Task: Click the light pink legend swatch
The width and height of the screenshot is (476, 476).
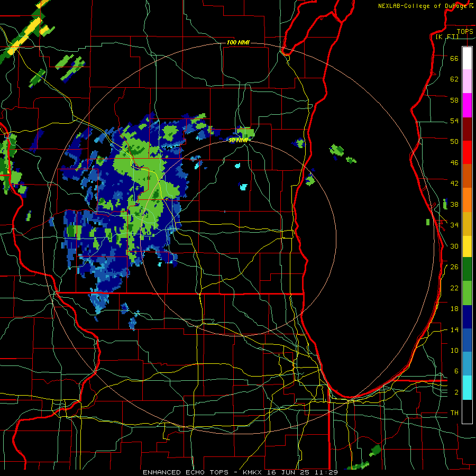Action: 467,81
